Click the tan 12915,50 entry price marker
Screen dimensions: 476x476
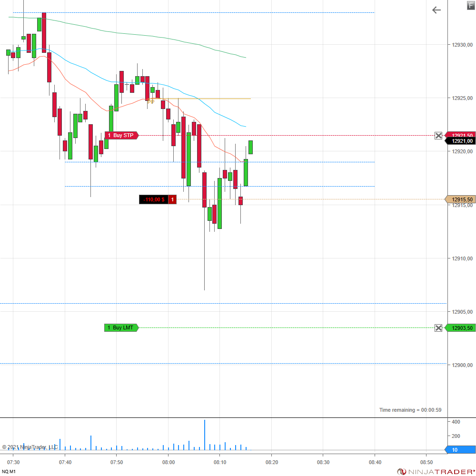(461, 199)
